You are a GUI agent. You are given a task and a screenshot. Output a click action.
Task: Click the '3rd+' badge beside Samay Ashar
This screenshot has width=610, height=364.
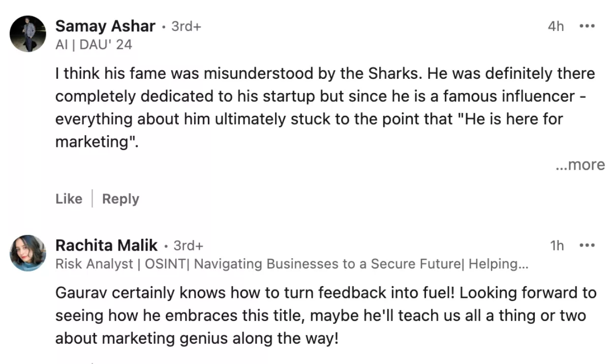click(186, 26)
